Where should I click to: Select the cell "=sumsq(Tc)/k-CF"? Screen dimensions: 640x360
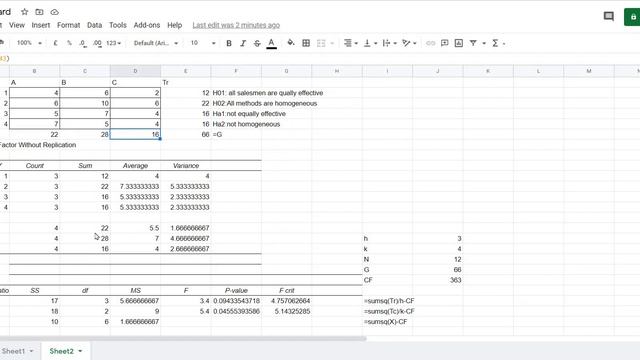[x=389, y=311]
